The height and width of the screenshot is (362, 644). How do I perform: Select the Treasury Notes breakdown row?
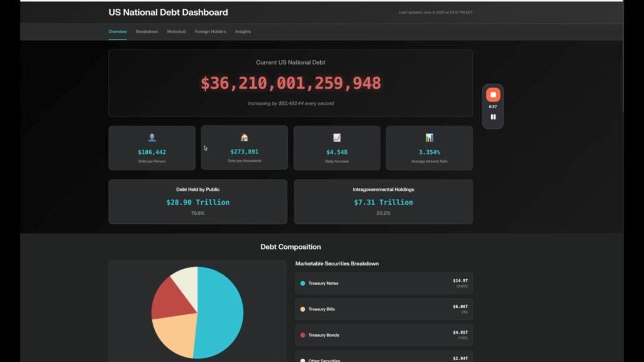(x=384, y=283)
